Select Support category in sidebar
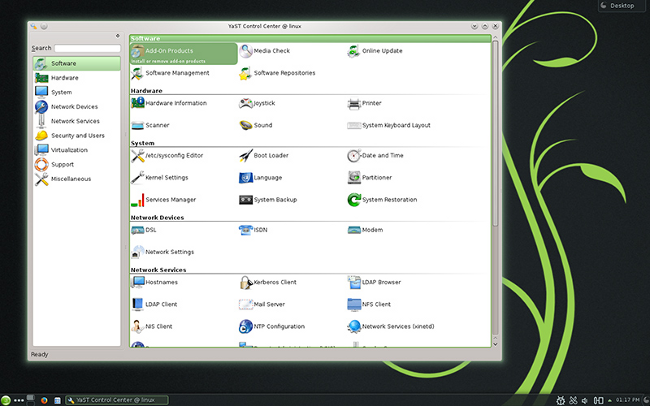The width and height of the screenshot is (650, 406). pyautogui.click(x=77, y=165)
